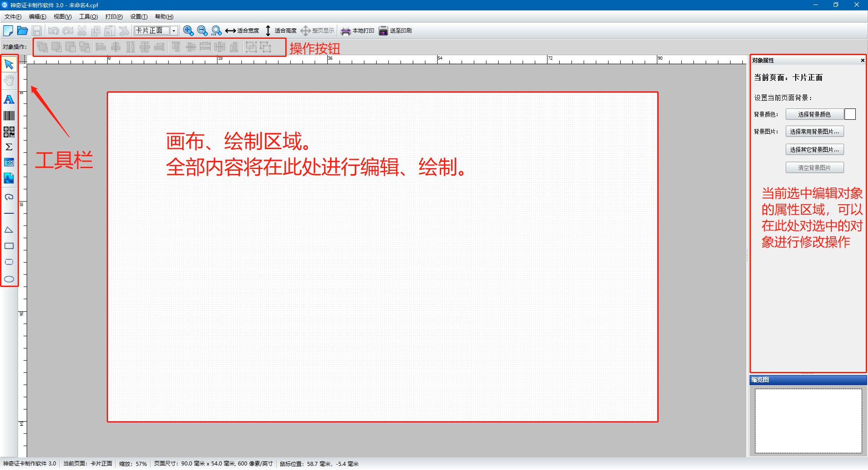Click the 选择背景颜色 button
868x470 pixels.
[814, 114]
